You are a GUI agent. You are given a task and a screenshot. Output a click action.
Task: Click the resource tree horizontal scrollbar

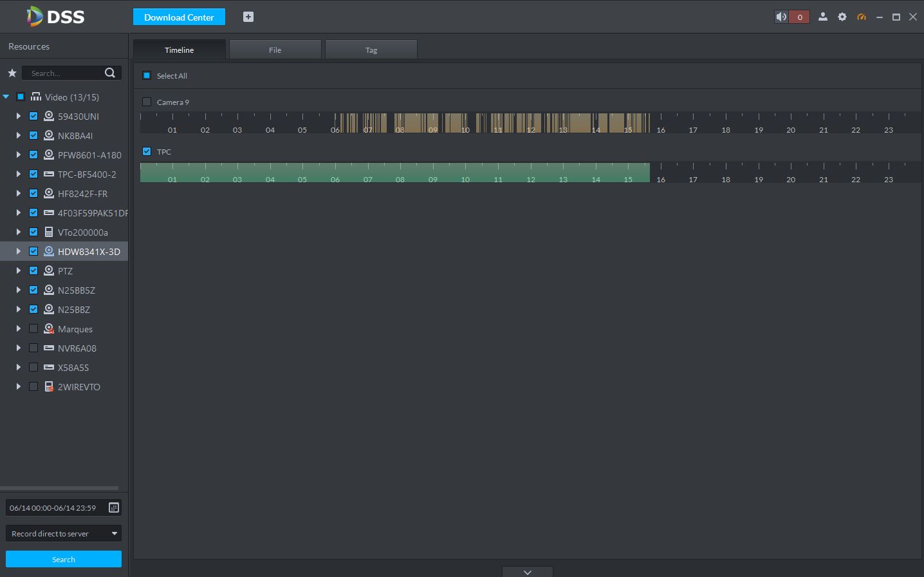click(59, 488)
